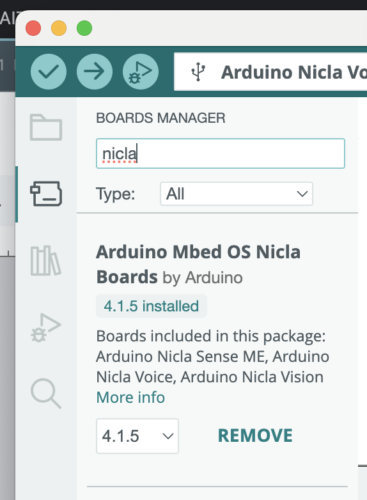Open the Debug sidebar panel icon
Viewport: 367px width, 500px height.
tap(46, 327)
